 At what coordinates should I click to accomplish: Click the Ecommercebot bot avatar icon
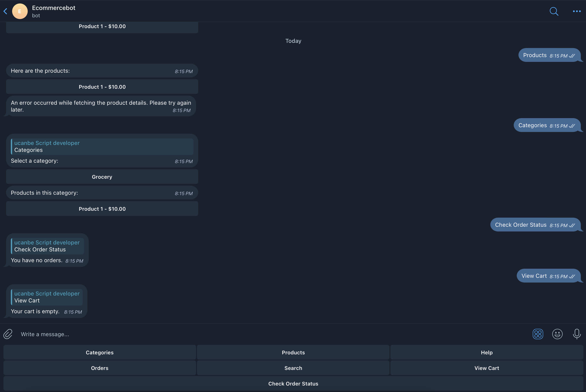(20, 11)
